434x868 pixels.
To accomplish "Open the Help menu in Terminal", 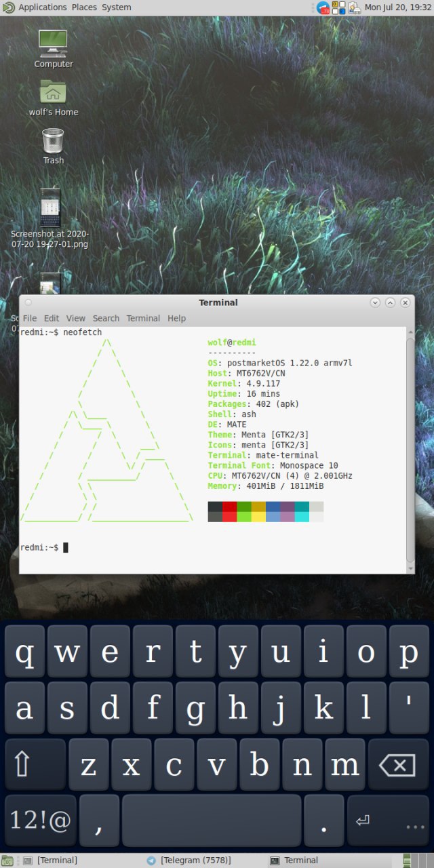I will [176, 318].
